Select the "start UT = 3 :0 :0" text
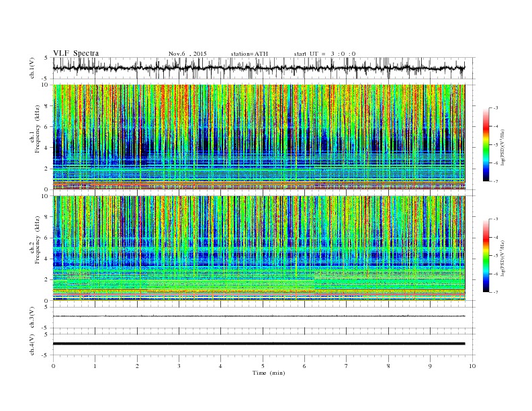The width and height of the screenshot is (532, 411). point(324,54)
